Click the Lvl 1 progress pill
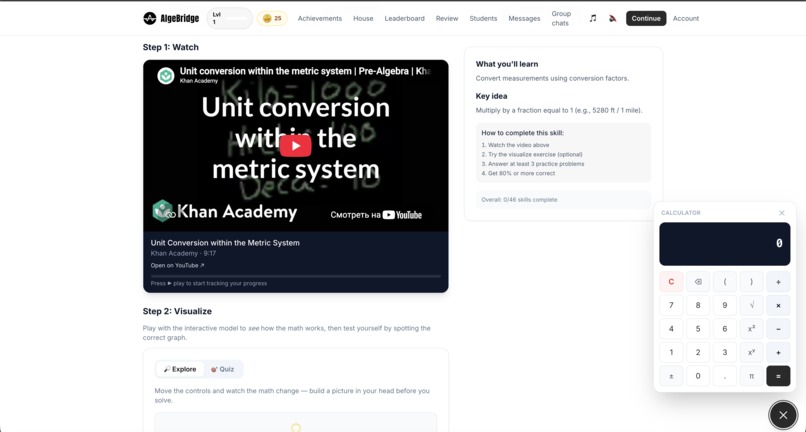The image size is (806, 432). pyautogui.click(x=229, y=19)
